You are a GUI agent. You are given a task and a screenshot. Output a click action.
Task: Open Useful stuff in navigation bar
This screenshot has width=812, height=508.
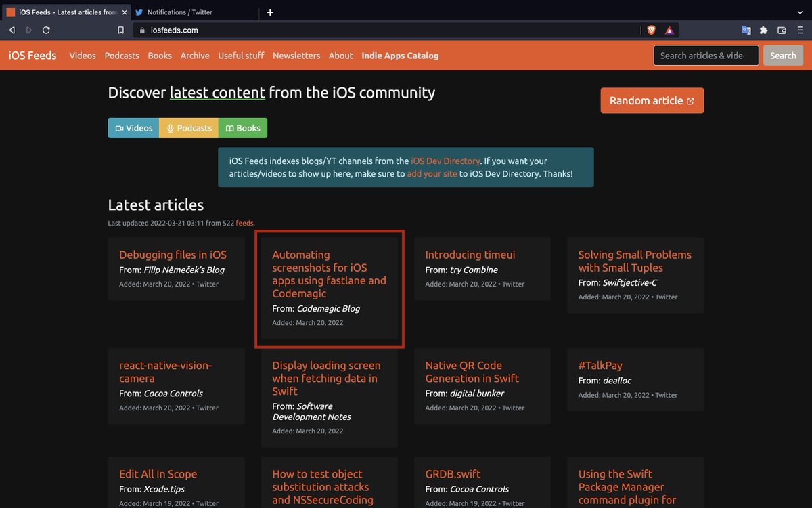(x=241, y=56)
